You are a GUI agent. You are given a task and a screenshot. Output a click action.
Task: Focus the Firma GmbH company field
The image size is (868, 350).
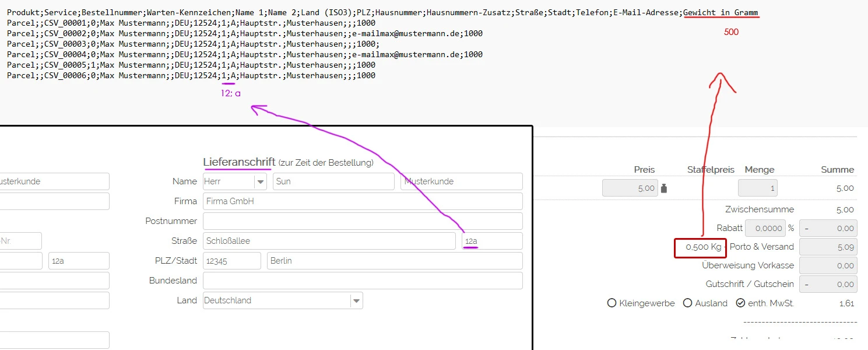pyautogui.click(x=362, y=201)
